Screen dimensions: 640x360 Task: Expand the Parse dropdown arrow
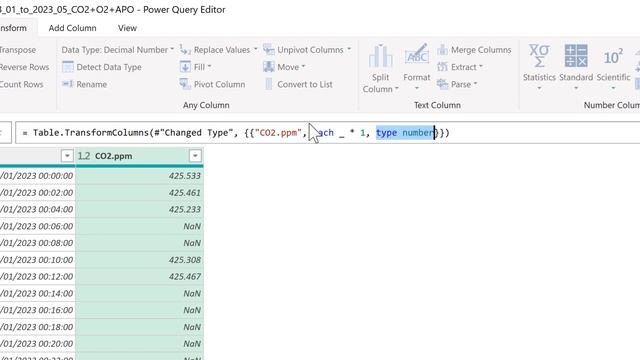point(476,84)
